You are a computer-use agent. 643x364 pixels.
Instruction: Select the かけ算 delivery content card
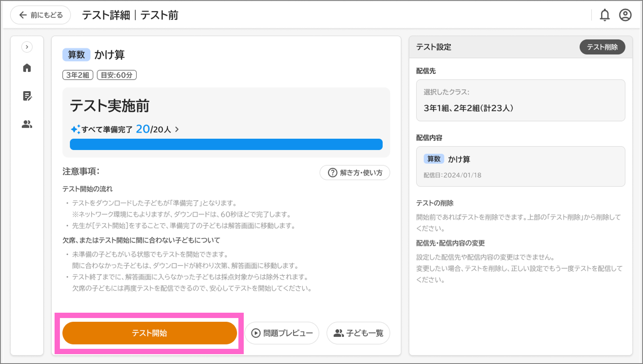520,166
